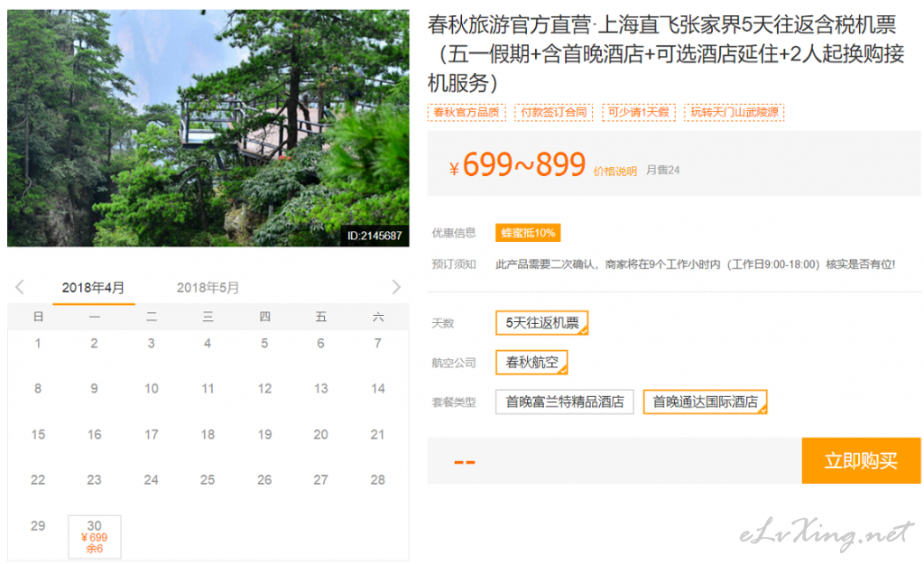Click the 可少请1天假 tag
924x564 pixels.
(x=639, y=112)
